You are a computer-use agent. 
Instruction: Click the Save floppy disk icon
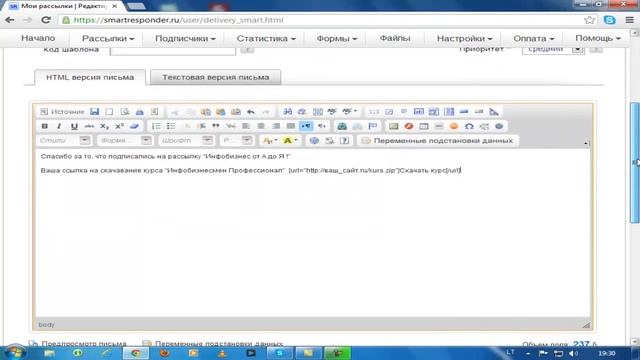95,111
